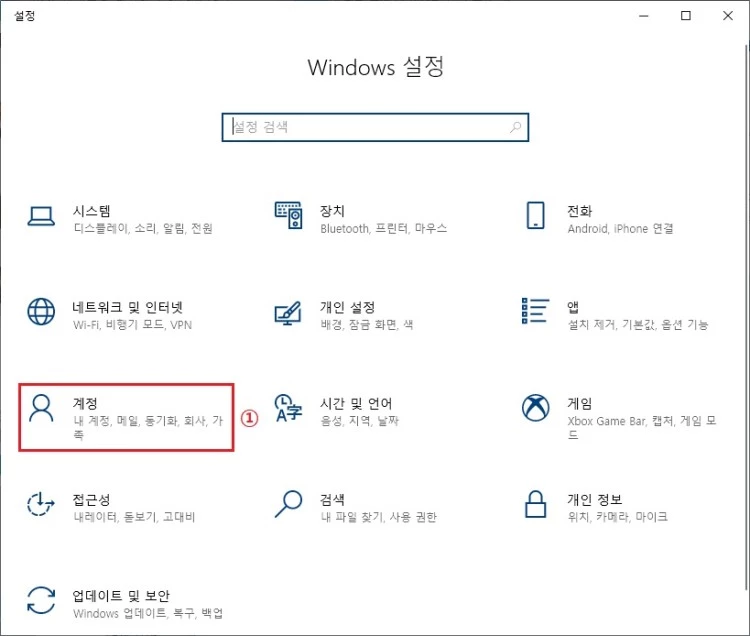Click description '내 파일 찾기, 사용 권한'
Image resolution: width=750 pixels, height=636 pixels.
pyautogui.click(x=379, y=517)
